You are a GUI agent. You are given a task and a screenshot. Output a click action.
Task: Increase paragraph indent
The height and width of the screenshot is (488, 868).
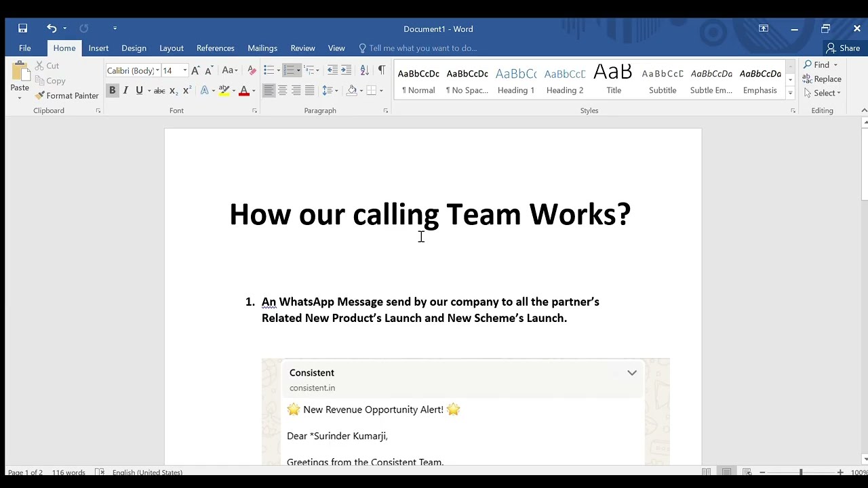click(x=346, y=70)
